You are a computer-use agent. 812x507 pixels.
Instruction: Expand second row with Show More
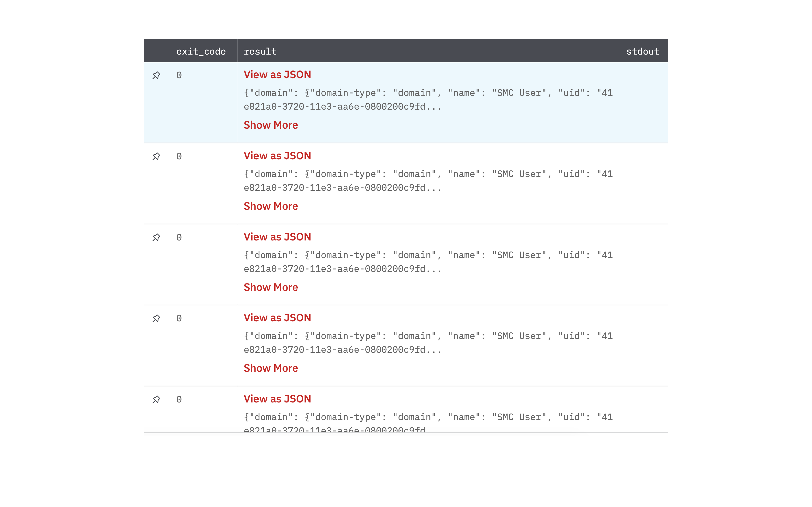(270, 206)
